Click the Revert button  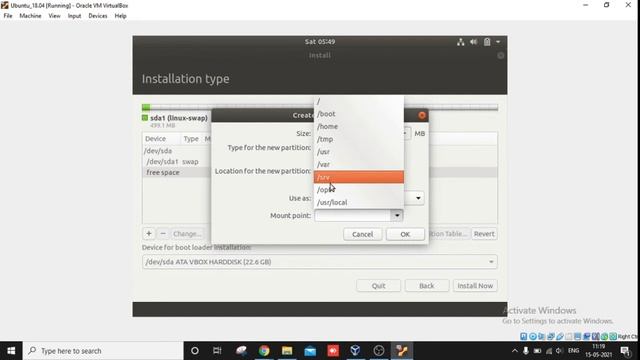coord(484,234)
